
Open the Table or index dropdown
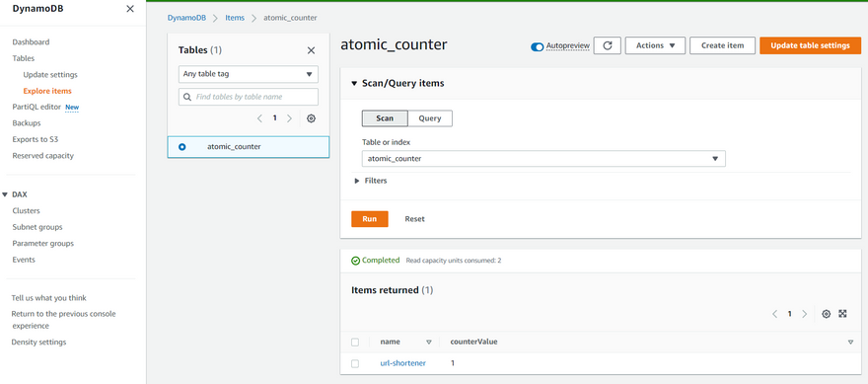(543, 159)
